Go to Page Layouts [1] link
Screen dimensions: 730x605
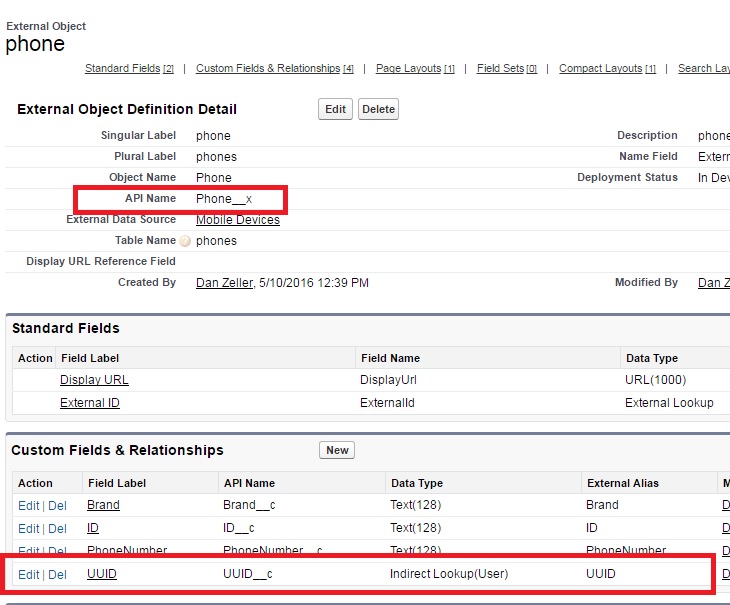coord(415,68)
